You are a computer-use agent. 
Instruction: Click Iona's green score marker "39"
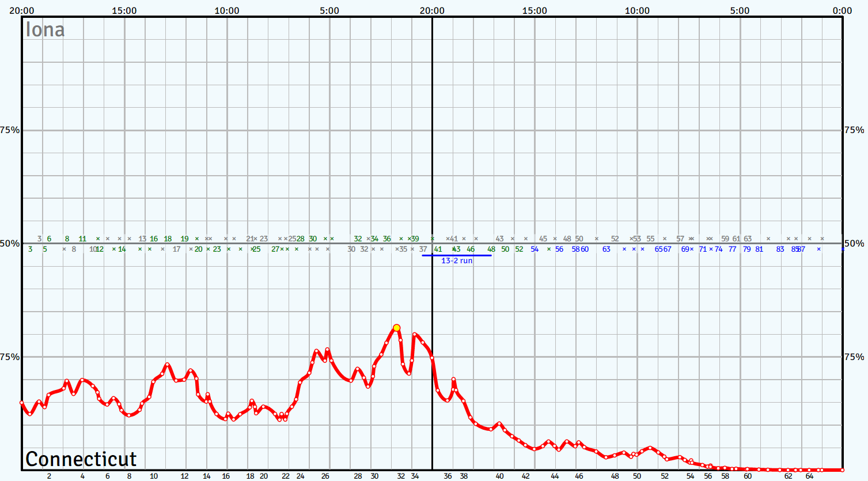[415, 238]
